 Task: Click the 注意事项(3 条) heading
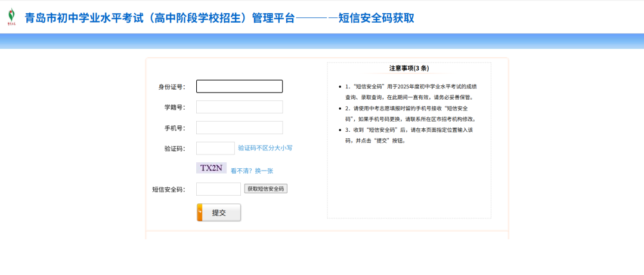(x=409, y=68)
